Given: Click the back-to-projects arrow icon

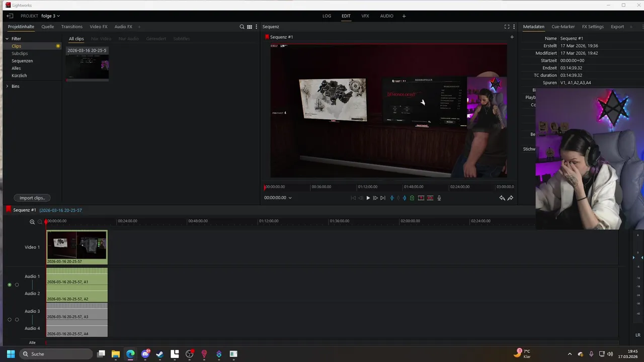Looking at the screenshot, I should click(x=10, y=16).
